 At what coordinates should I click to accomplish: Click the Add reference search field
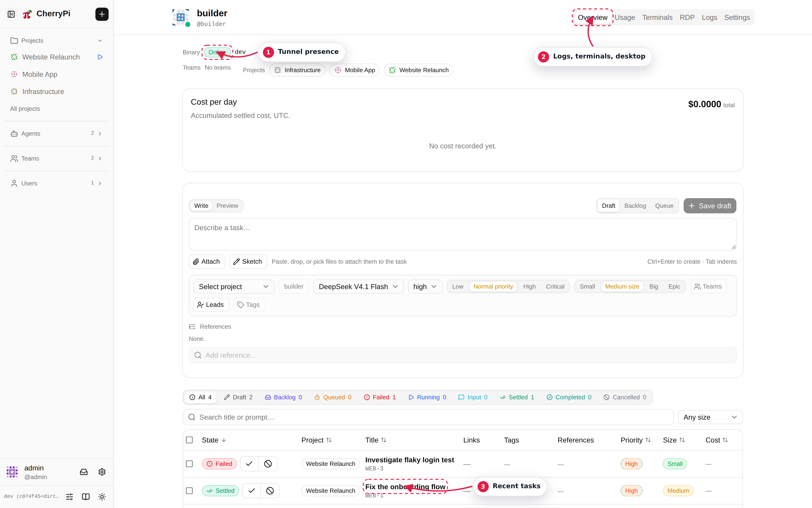point(462,355)
